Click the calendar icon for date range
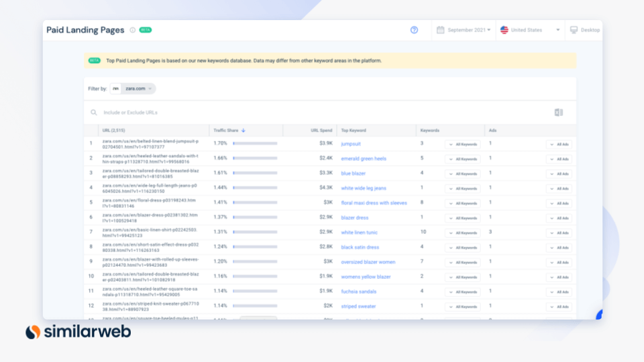 pyautogui.click(x=440, y=30)
